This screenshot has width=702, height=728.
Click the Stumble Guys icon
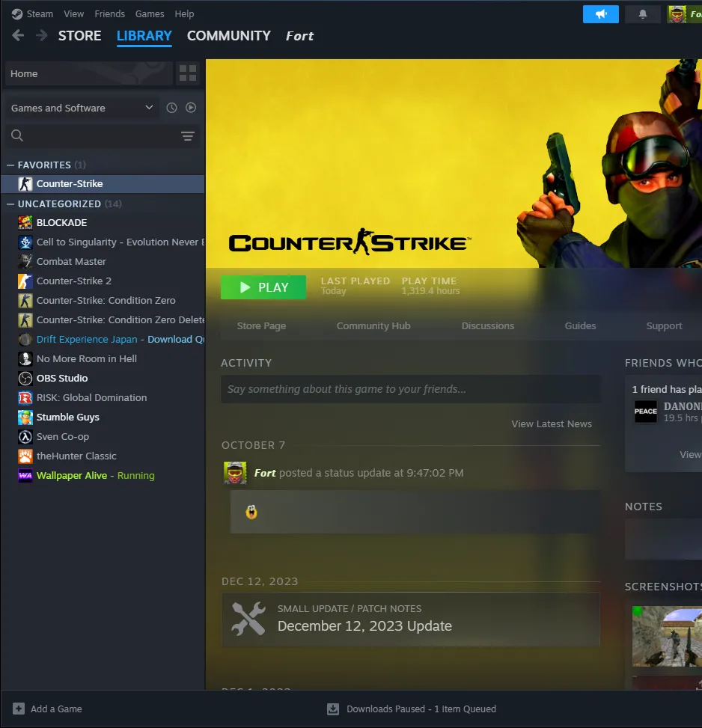click(x=25, y=417)
